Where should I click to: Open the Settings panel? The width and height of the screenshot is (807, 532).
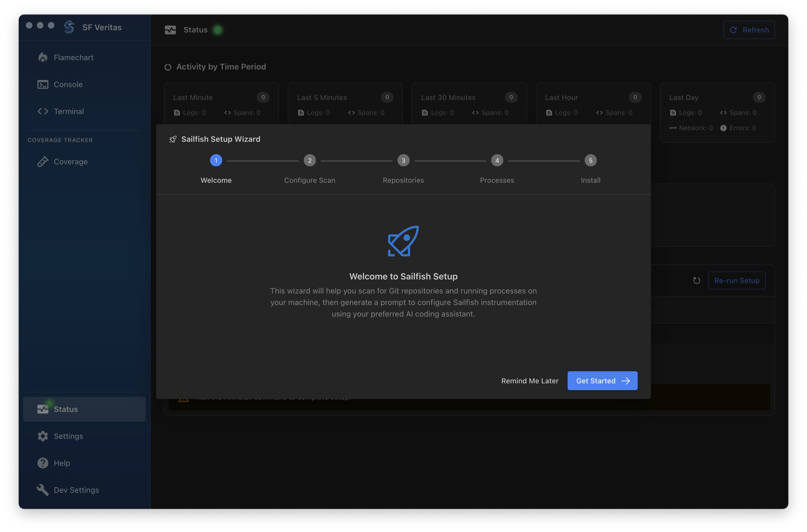[68, 436]
